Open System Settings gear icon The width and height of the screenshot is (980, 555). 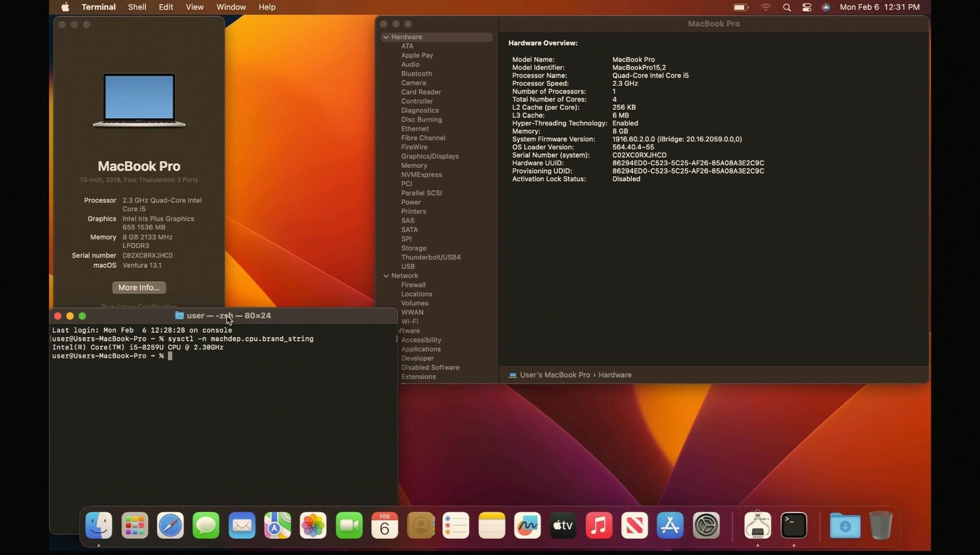tap(706, 526)
